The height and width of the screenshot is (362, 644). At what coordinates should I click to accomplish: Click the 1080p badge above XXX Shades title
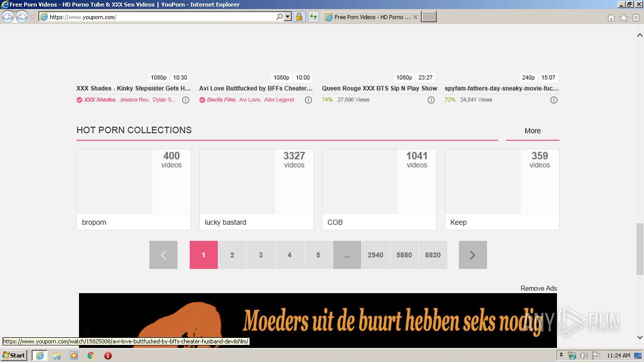click(x=159, y=77)
